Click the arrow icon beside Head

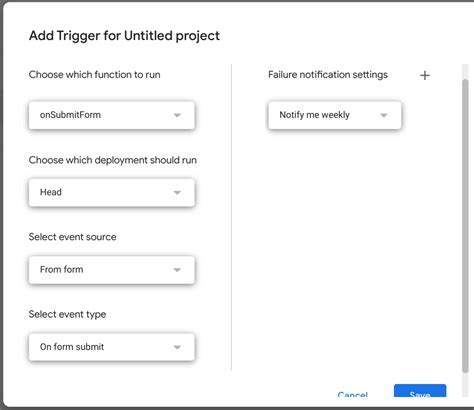[177, 193]
